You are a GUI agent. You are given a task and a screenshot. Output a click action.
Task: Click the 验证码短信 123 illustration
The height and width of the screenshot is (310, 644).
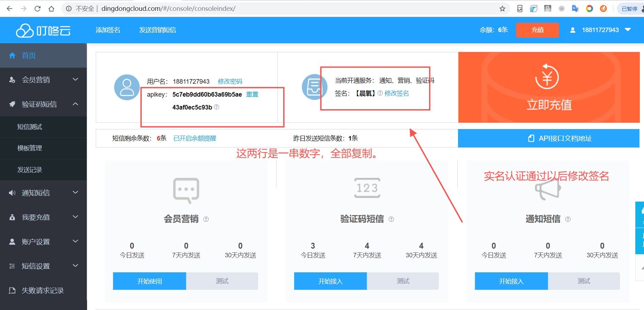367,188
